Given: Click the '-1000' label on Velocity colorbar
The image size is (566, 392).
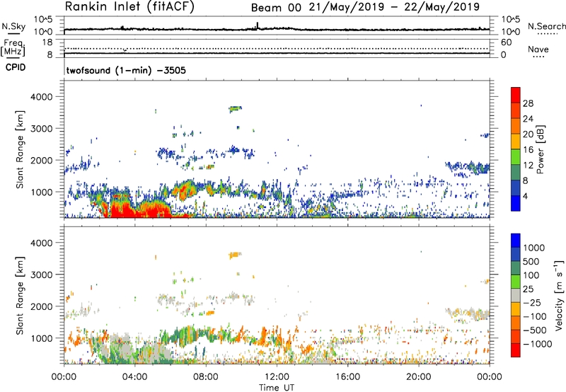Looking at the screenshot, I should (x=538, y=344).
